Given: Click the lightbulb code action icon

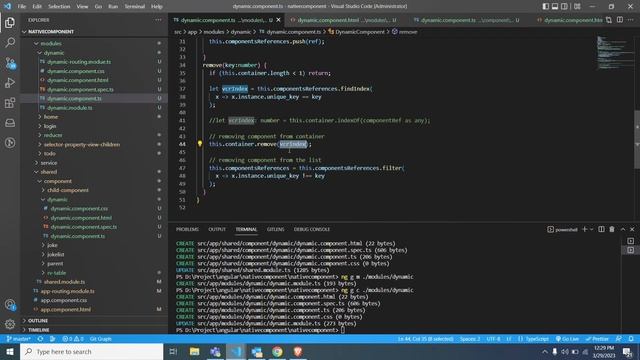Looking at the screenshot, I should [200, 144].
